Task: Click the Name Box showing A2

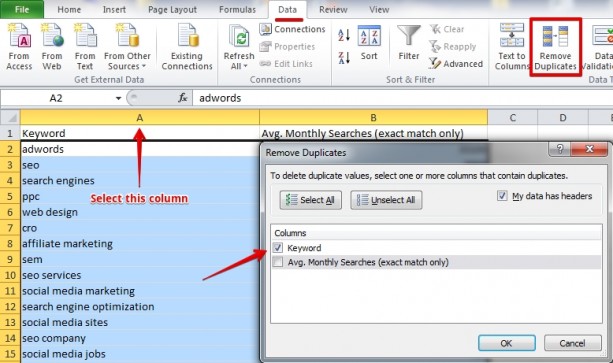Action: 57,98
